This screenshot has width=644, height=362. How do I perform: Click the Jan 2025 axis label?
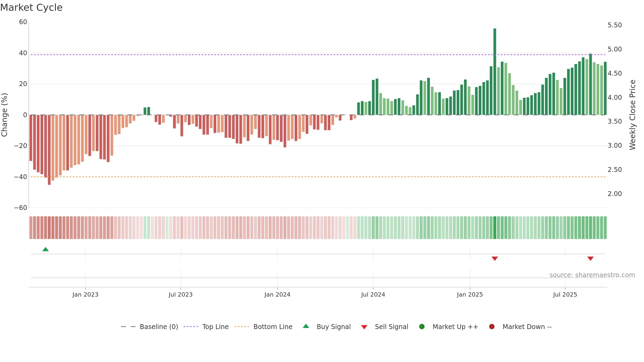470,294
